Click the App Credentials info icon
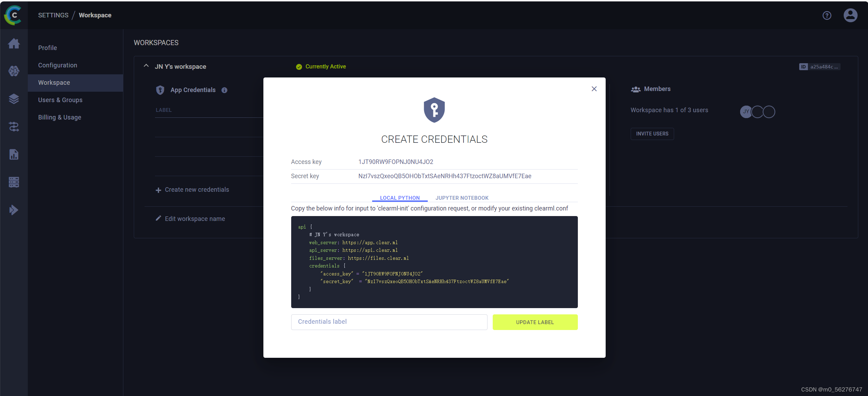 [224, 90]
